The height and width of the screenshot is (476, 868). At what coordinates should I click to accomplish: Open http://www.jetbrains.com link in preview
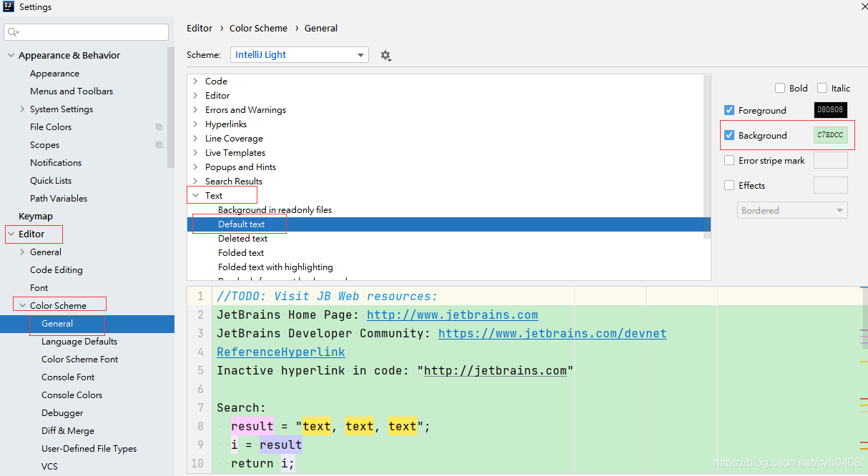coord(453,314)
